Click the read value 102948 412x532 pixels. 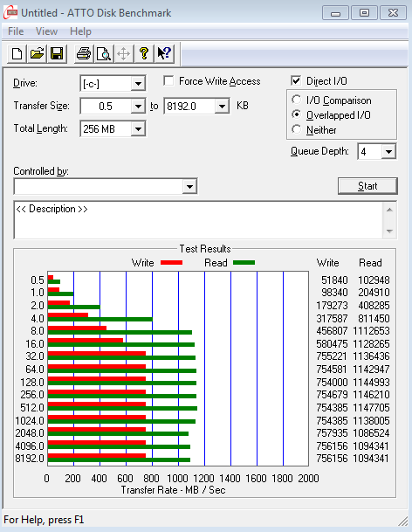374,280
